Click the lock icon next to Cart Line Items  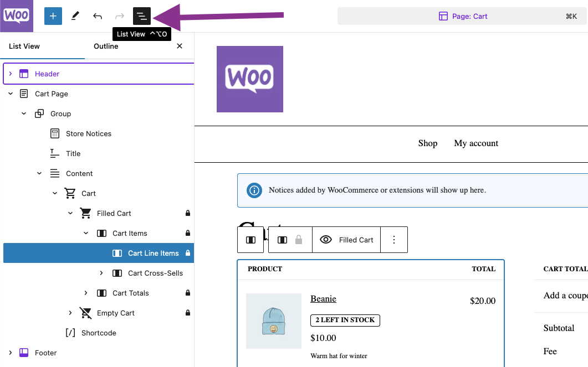coord(188,253)
